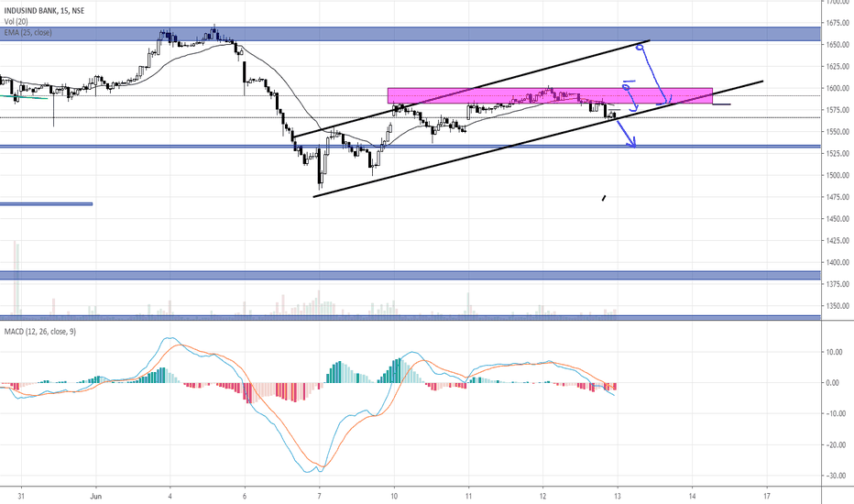The height and width of the screenshot is (504, 854).
Task: Click the 1400.00 price axis label
Action: (838, 263)
